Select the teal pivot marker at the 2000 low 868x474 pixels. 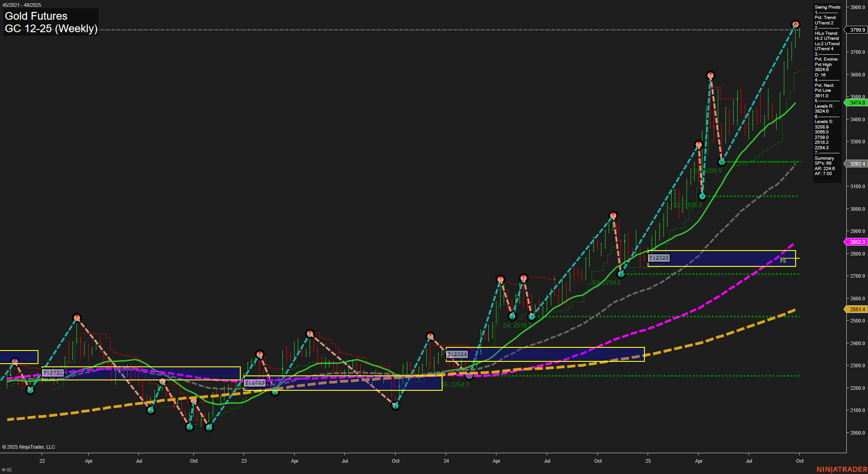point(209,427)
